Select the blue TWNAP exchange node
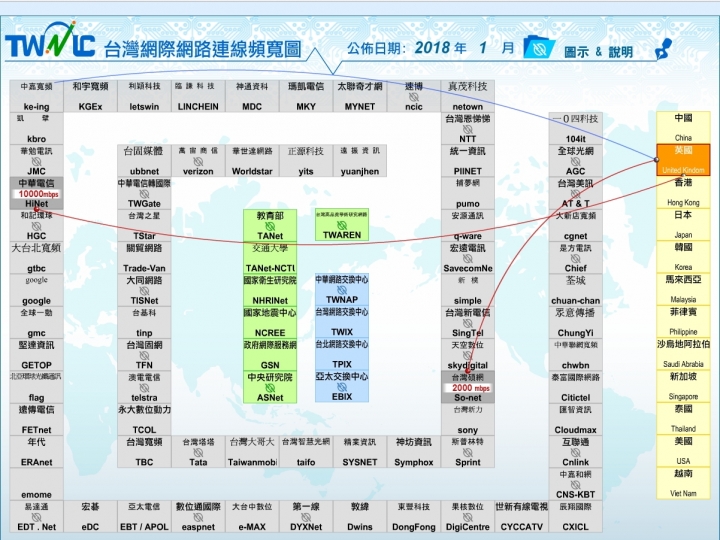Viewport: 720px width, 540px height. pos(342,290)
